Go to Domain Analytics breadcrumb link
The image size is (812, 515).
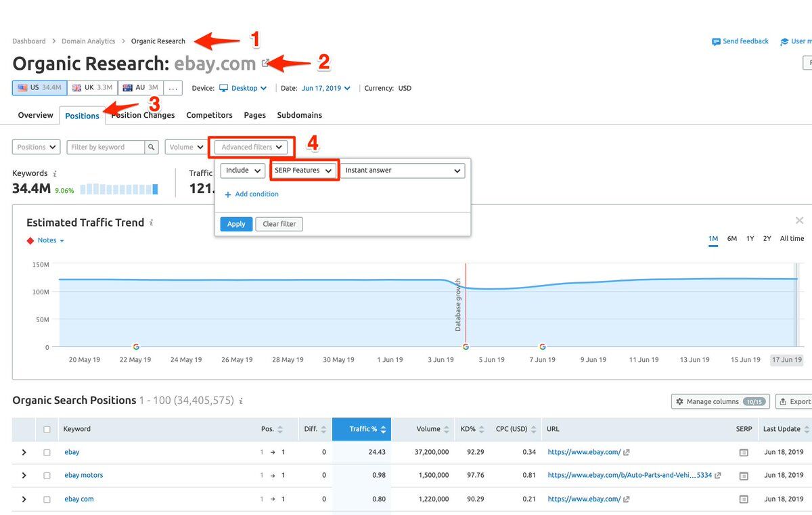pos(89,41)
